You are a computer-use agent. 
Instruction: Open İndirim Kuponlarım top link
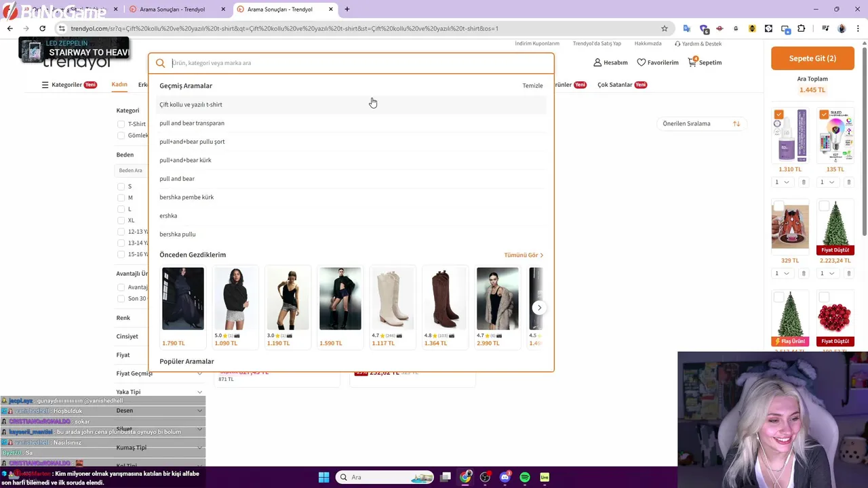point(537,43)
